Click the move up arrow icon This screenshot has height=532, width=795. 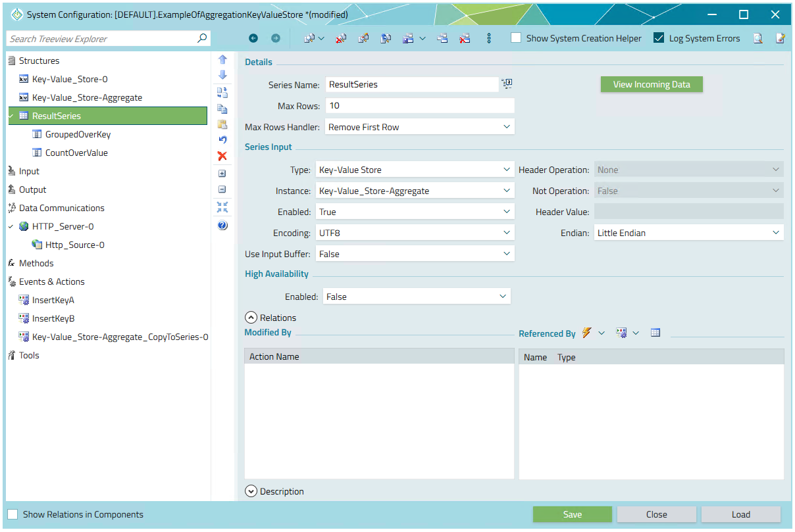pos(222,59)
